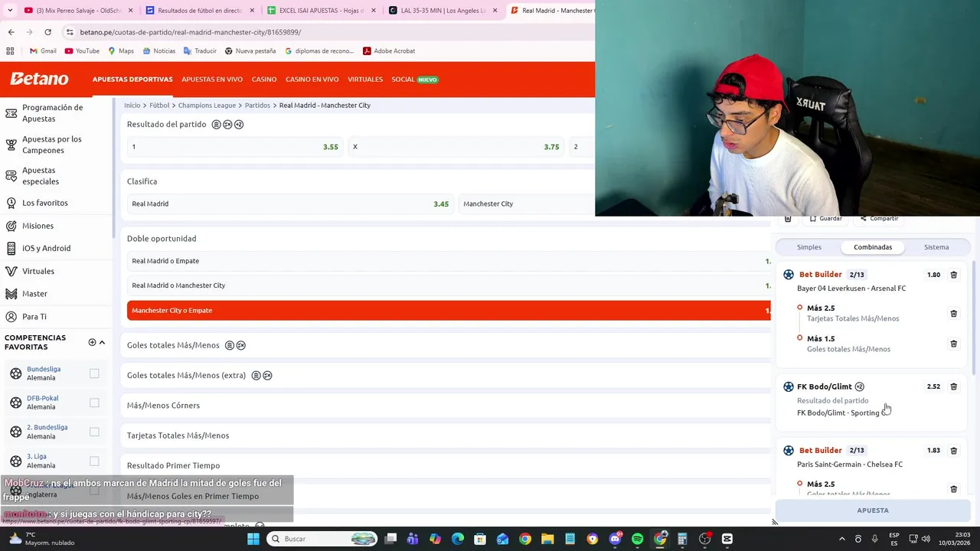
Task: Open the Windows Start menu
Action: click(x=253, y=539)
